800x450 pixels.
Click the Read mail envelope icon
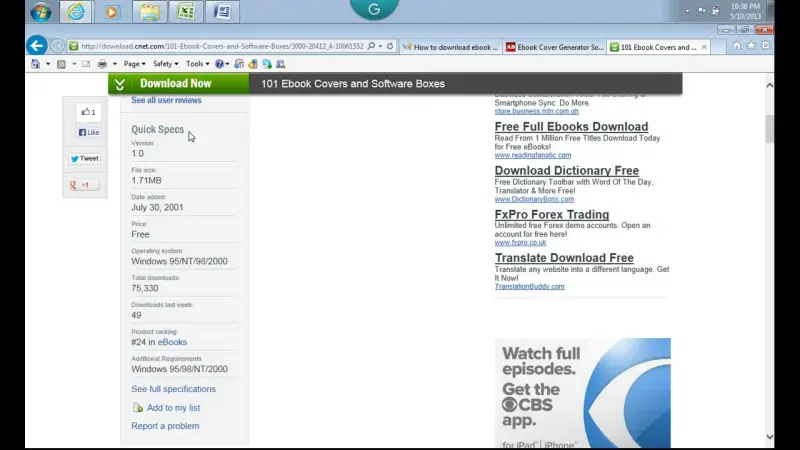pyautogui.click(x=86, y=64)
